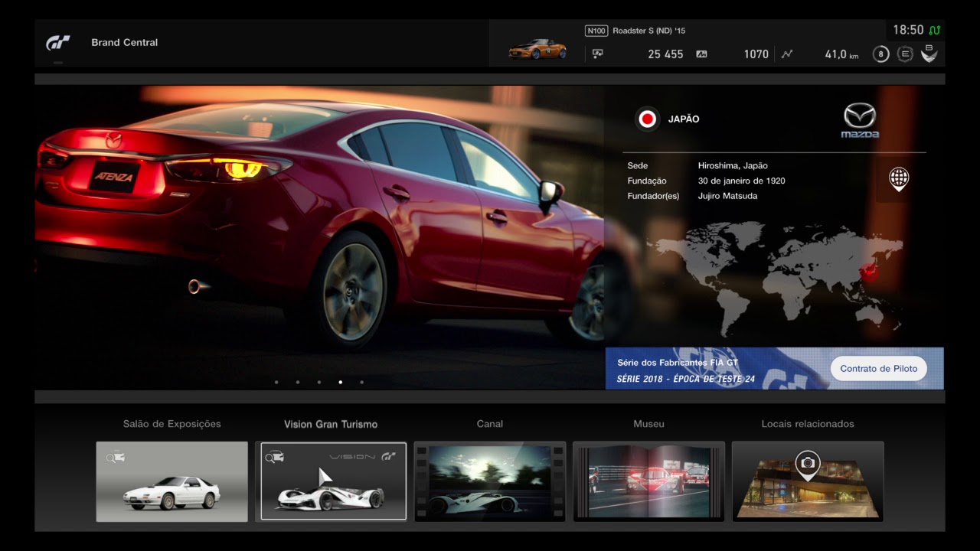Select the Vision Gran Turismo tab label
The image size is (980, 551).
tap(331, 424)
